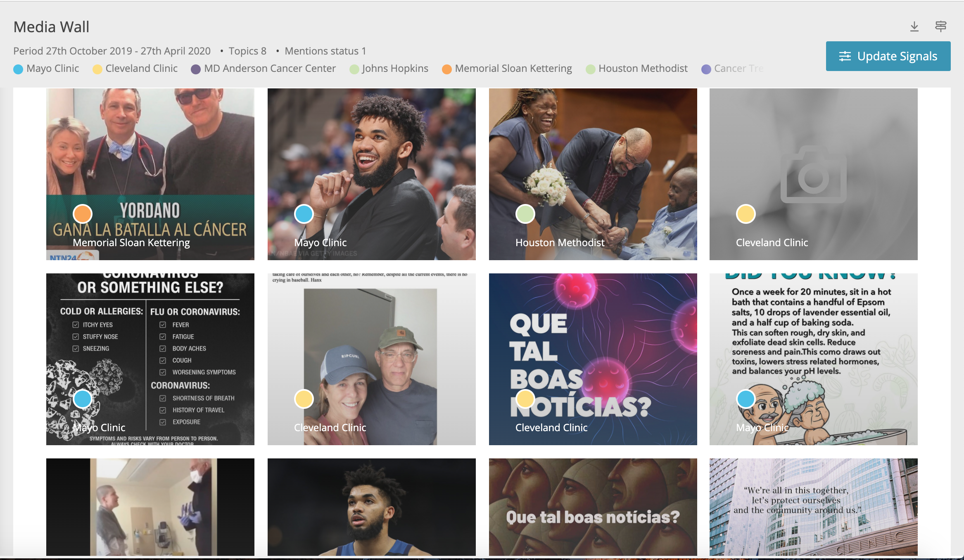Open the Yordano cancer battle card
Image resolution: width=964 pixels, height=560 pixels.
pyautogui.click(x=150, y=174)
